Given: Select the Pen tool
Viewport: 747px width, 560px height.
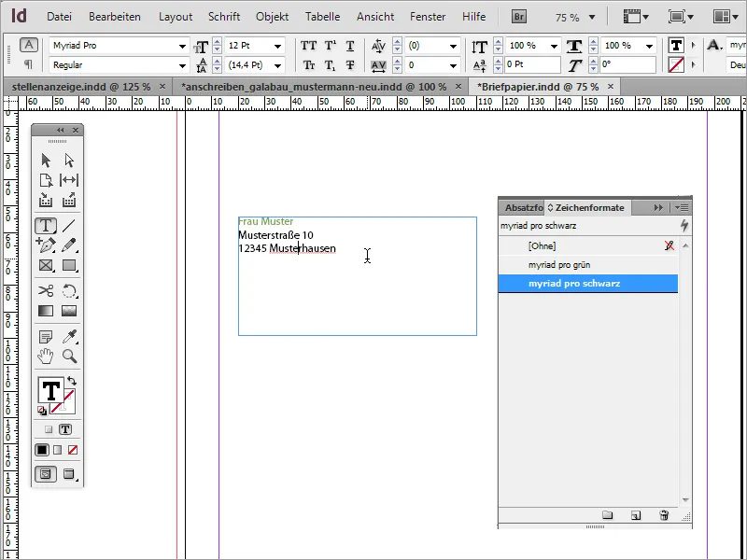Looking at the screenshot, I should (x=45, y=245).
